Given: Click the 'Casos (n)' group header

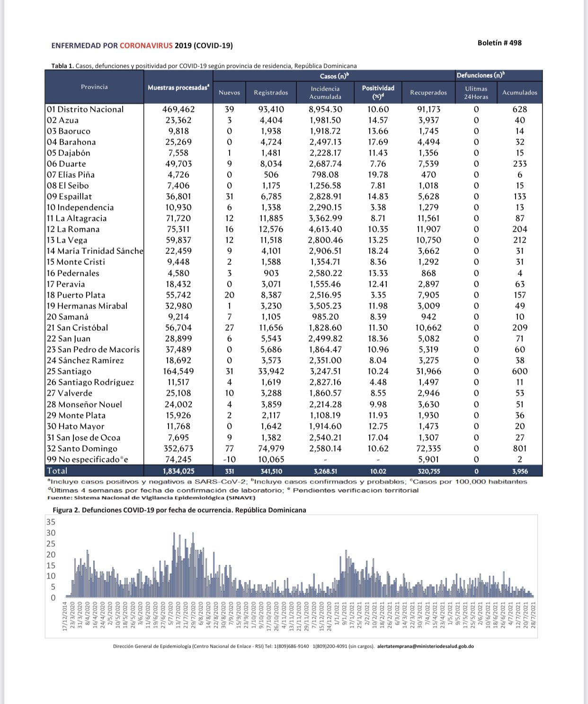Looking at the screenshot, I should [x=334, y=76].
